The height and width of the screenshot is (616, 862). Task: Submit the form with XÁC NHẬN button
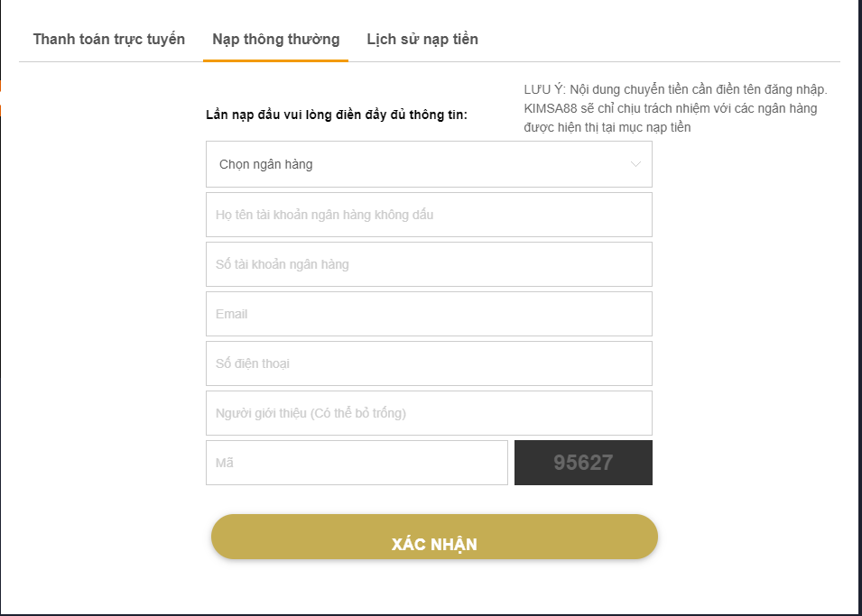point(434,537)
